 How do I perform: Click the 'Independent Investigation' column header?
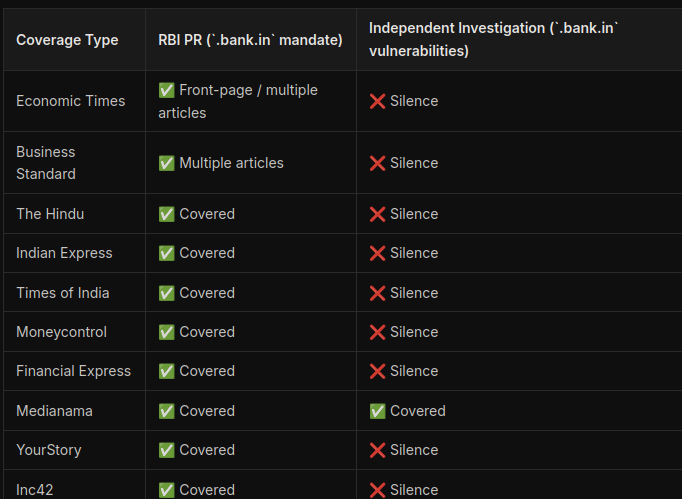click(493, 40)
